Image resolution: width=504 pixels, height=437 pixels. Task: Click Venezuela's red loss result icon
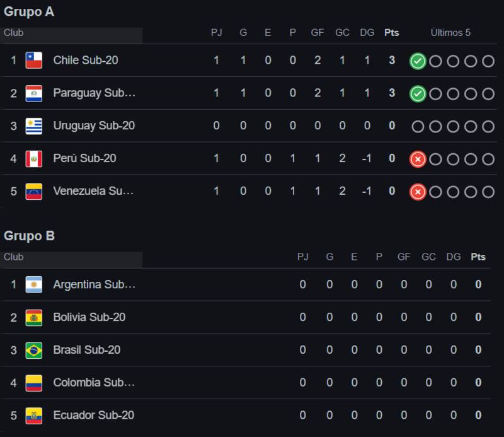pos(418,192)
